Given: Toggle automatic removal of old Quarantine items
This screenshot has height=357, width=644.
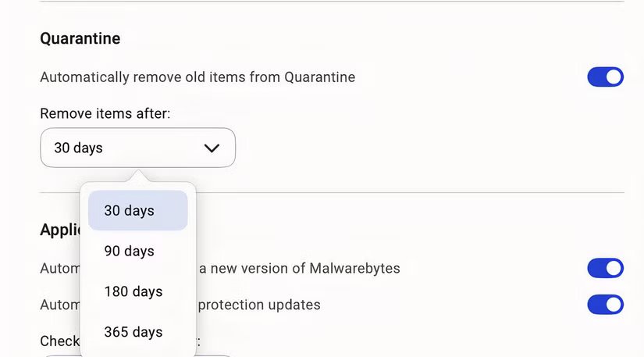Looking at the screenshot, I should tap(605, 77).
